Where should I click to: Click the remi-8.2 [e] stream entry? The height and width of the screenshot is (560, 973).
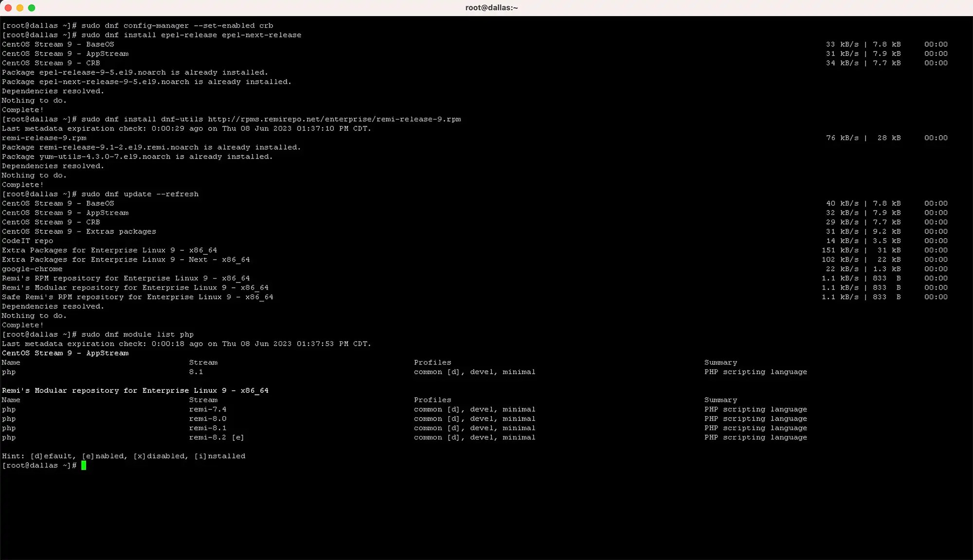[x=216, y=437]
